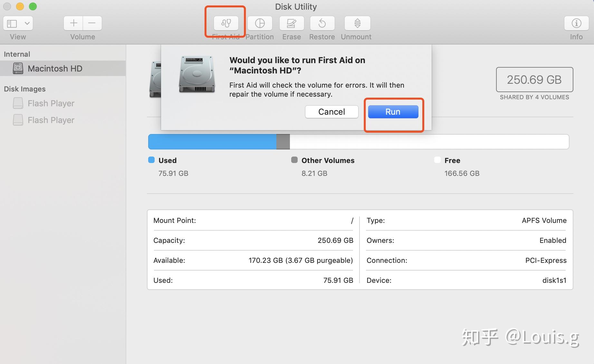This screenshot has width=594, height=364.
Task: Click the Run button in the dialog
Action: (393, 112)
